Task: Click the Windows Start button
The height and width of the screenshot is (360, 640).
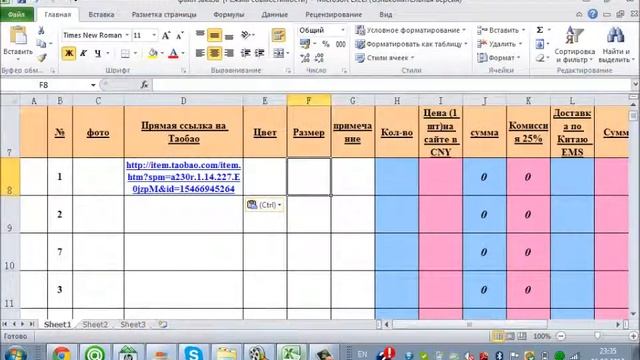Action: pos(16,353)
